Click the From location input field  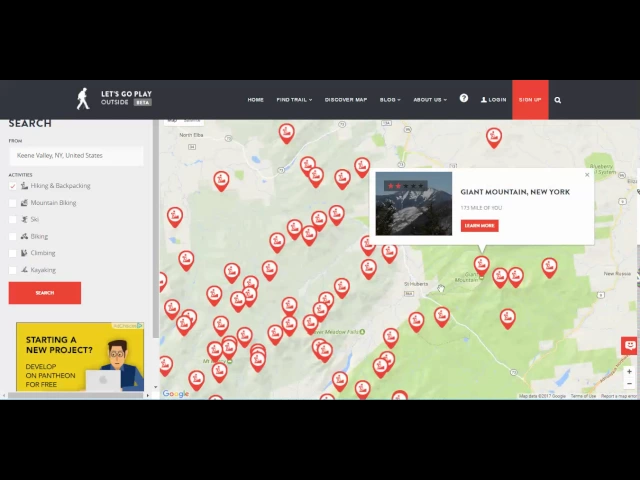76,156
